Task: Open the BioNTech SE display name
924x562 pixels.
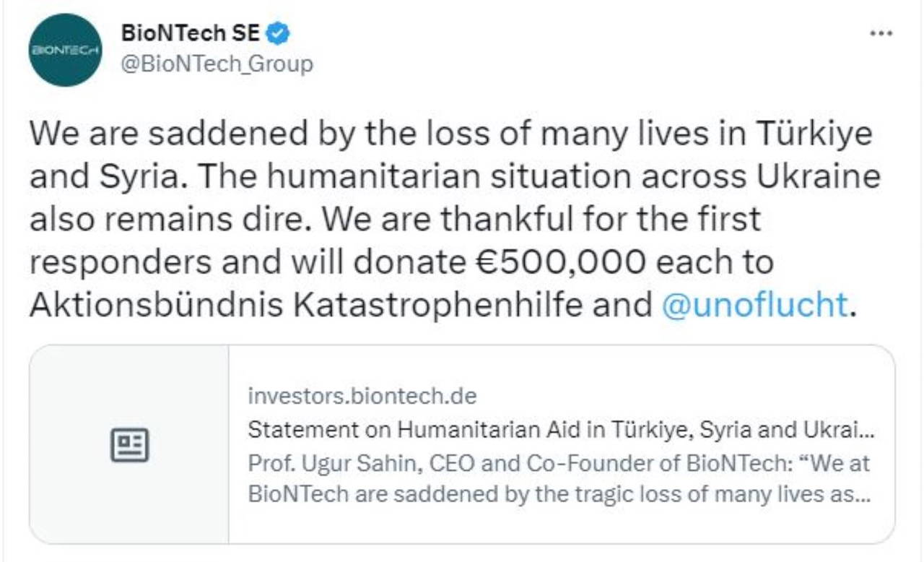Action: pyautogui.click(x=191, y=33)
